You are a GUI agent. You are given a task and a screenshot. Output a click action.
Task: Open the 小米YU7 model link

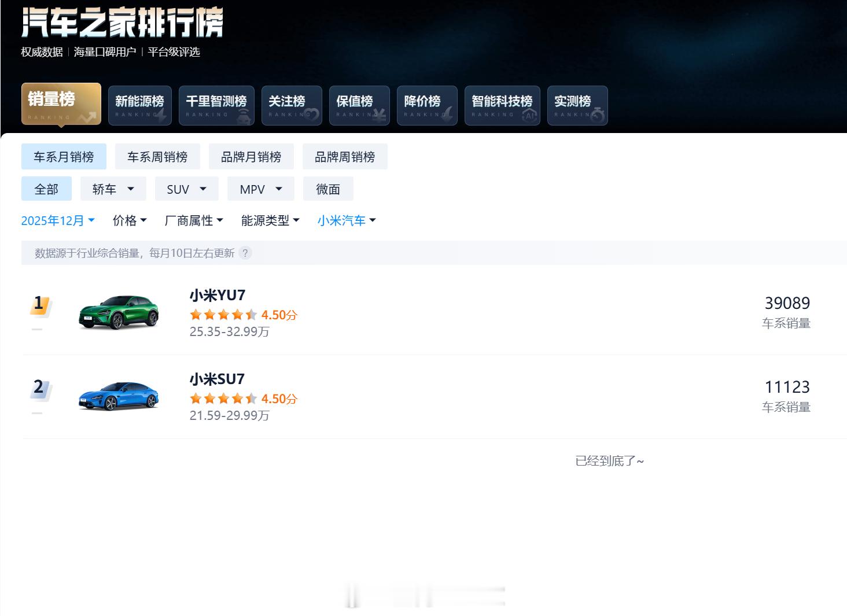point(218,295)
